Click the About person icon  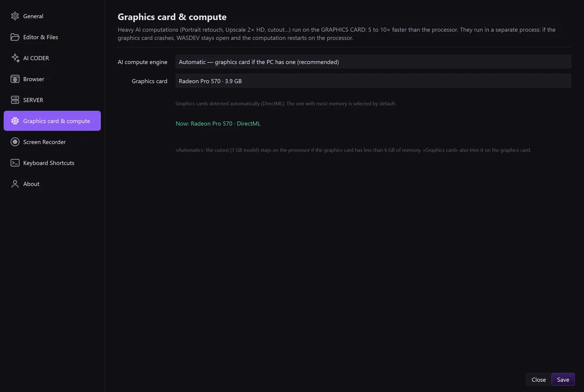[x=15, y=184]
